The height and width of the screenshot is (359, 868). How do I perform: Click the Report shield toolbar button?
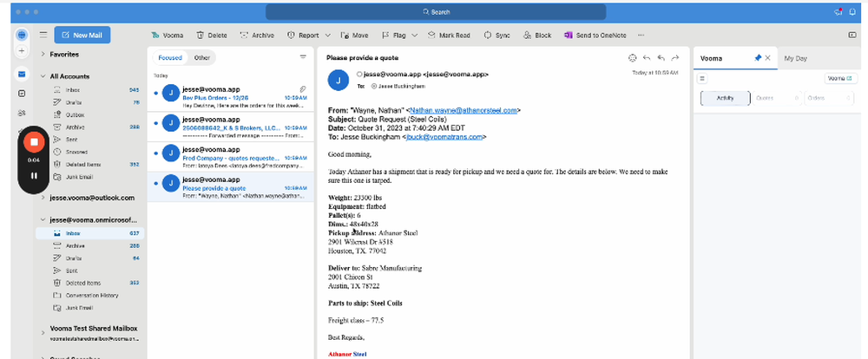303,35
